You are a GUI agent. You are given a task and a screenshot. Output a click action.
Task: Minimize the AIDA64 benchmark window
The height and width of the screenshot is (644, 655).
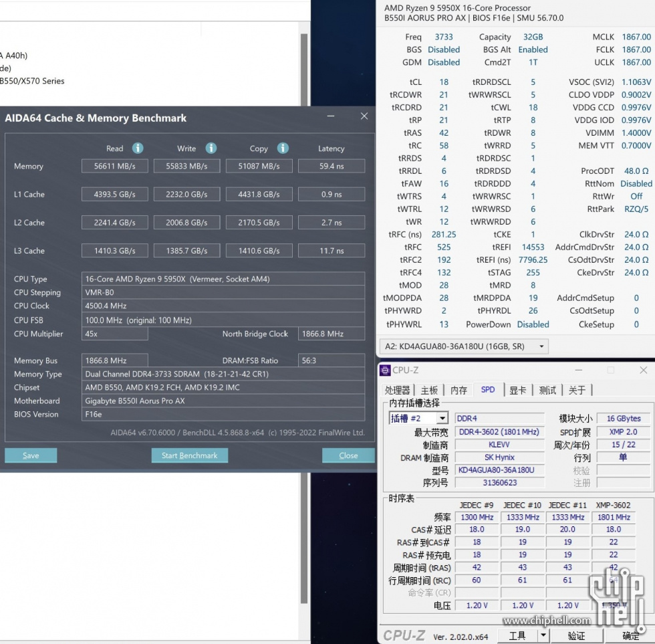pos(331,116)
